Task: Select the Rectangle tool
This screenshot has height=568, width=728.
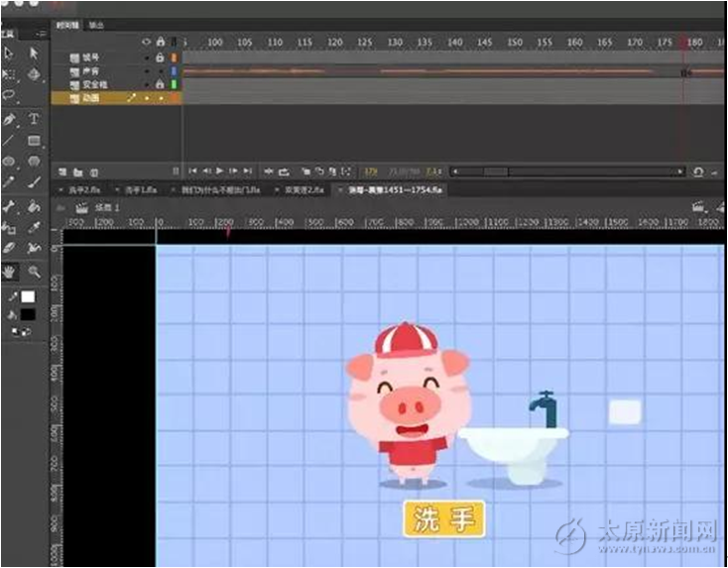Action: (34, 141)
